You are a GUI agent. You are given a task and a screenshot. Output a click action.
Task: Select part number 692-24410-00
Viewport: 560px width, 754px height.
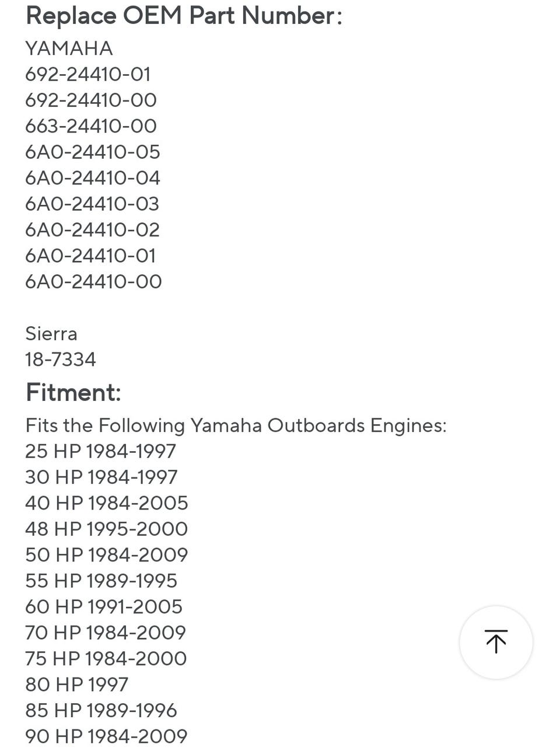[x=91, y=100]
